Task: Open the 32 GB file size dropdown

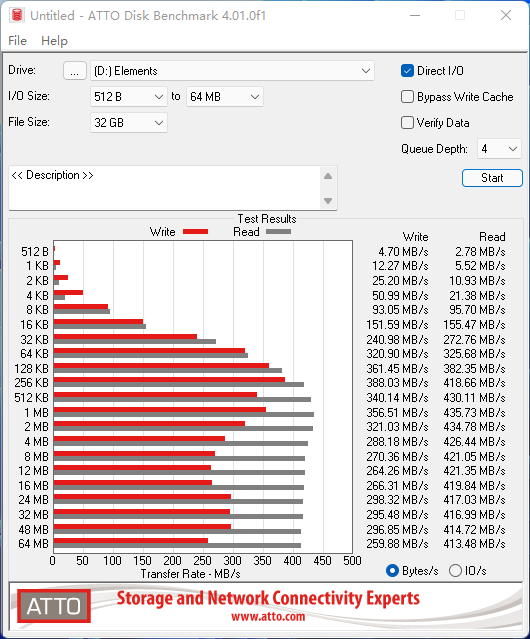Action: click(129, 123)
